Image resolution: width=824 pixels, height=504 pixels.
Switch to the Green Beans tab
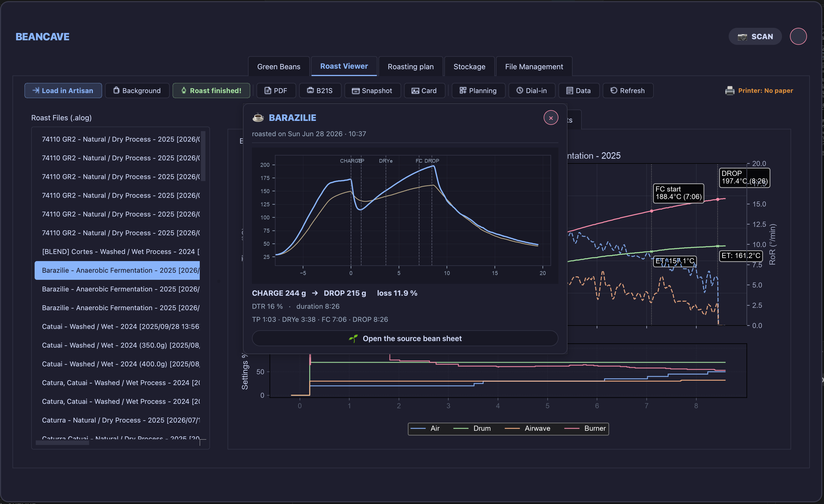(x=279, y=67)
